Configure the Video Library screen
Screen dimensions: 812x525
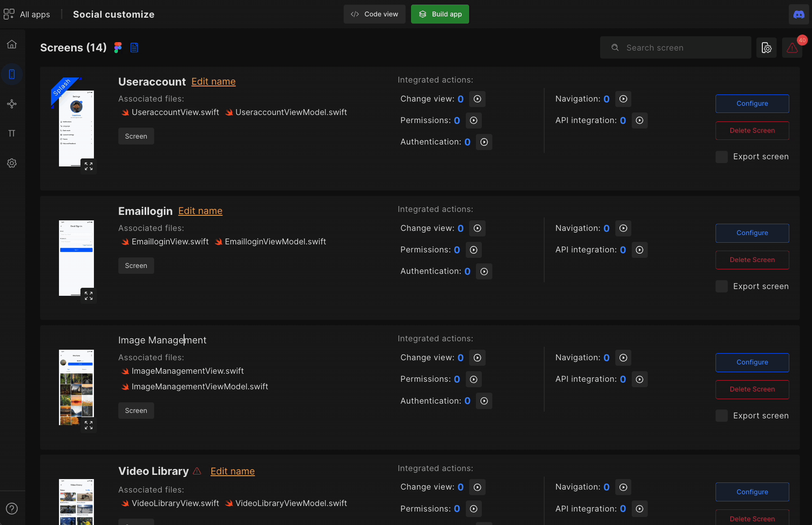(x=752, y=492)
